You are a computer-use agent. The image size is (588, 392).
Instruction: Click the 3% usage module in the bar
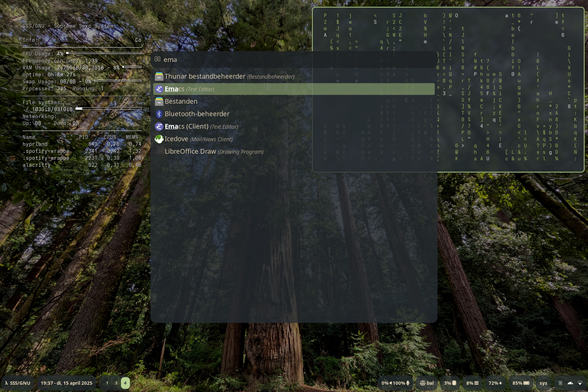pos(450,383)
